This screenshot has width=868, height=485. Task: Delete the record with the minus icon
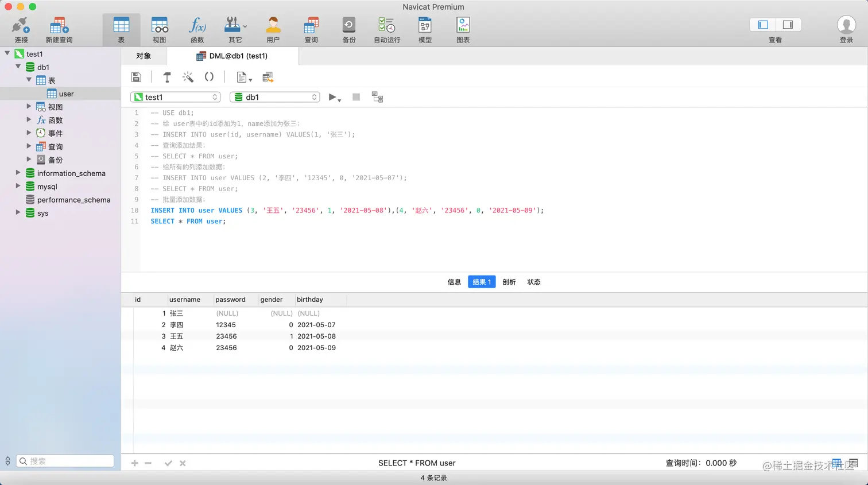pyautogui.click(x=148, y=463)
